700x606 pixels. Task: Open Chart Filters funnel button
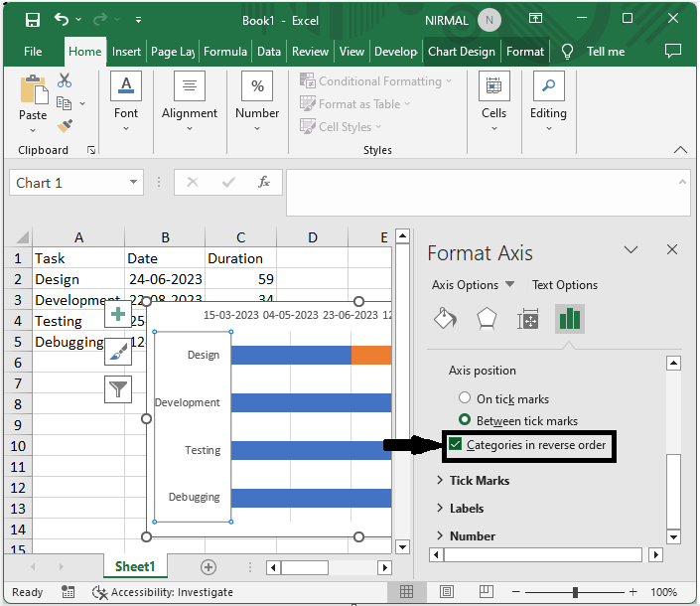point(118,388)
